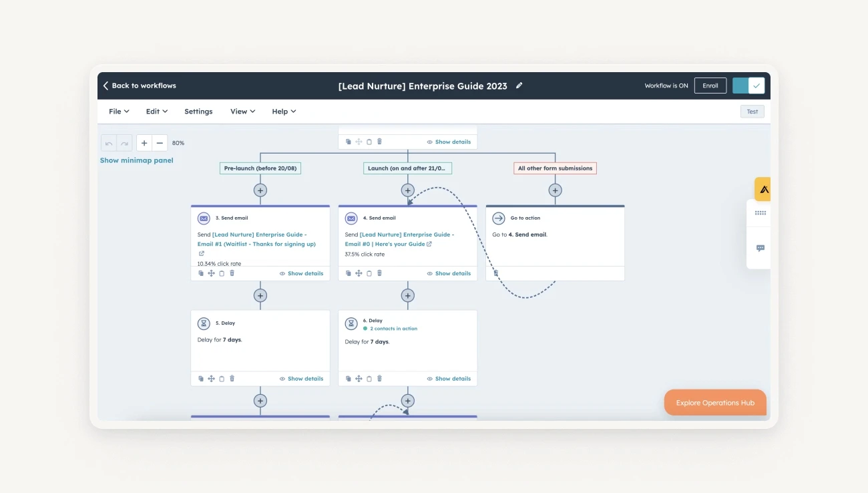Click the Test button
This screenshot has height=493, width=868.
(752, 112)
